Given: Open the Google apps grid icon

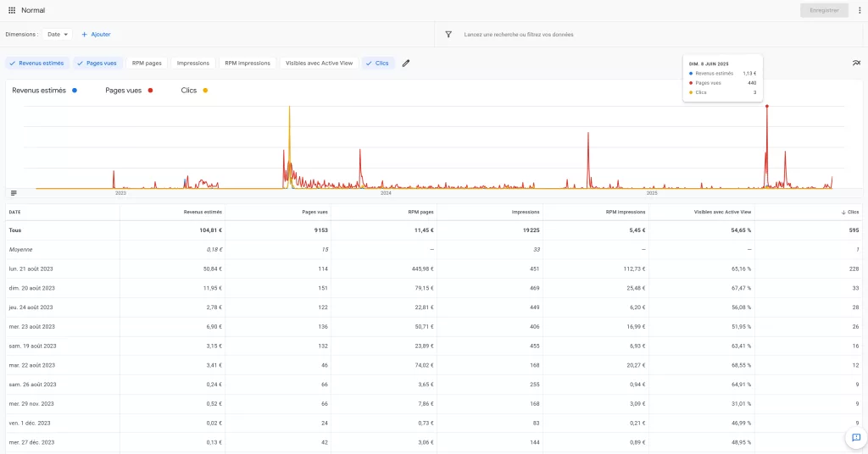Looking at the screenshot, I should point(11,10).
